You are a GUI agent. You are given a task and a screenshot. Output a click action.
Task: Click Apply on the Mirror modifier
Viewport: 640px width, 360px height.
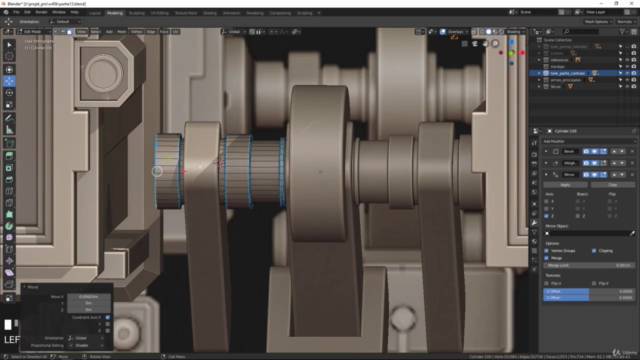click(565, 185)
